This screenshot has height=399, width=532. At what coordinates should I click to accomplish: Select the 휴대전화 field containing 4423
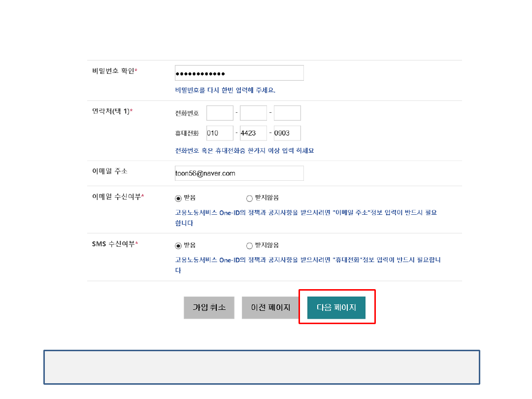[253, 133]
